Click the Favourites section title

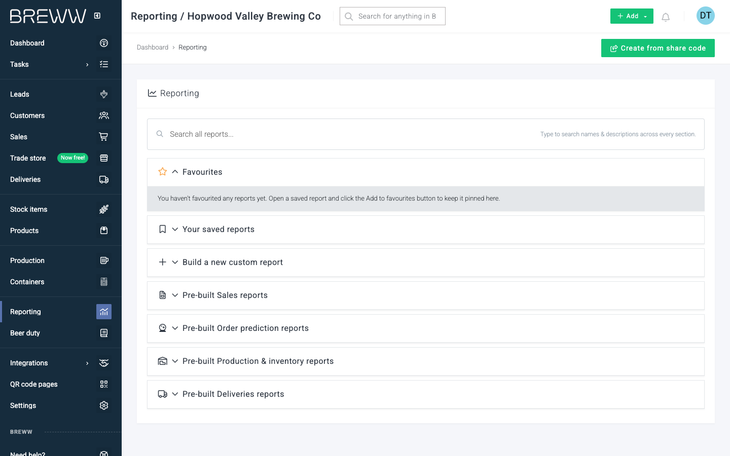[x=202, y=172]
